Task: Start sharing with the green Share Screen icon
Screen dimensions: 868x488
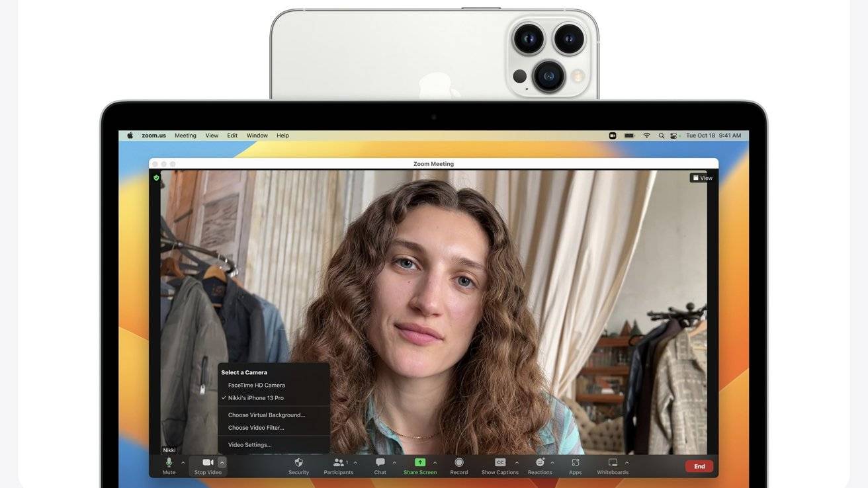Action: click(x=420, y=462)
